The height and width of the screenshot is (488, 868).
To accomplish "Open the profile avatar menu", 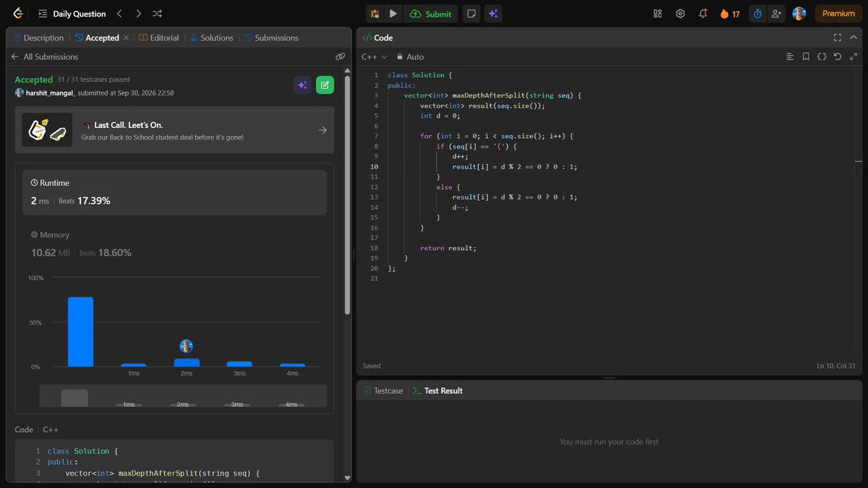I will coord(799,14).
